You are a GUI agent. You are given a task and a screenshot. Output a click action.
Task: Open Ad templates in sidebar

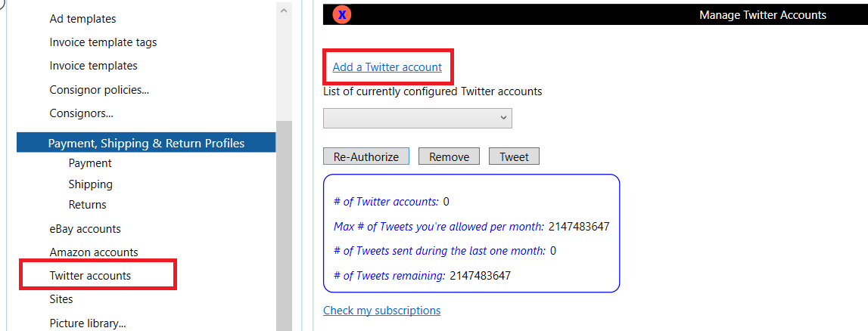(82, 19)
